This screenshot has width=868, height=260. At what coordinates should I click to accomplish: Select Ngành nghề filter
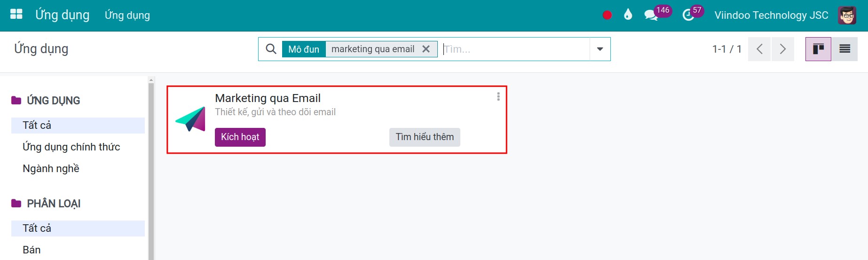pos(78,169)
